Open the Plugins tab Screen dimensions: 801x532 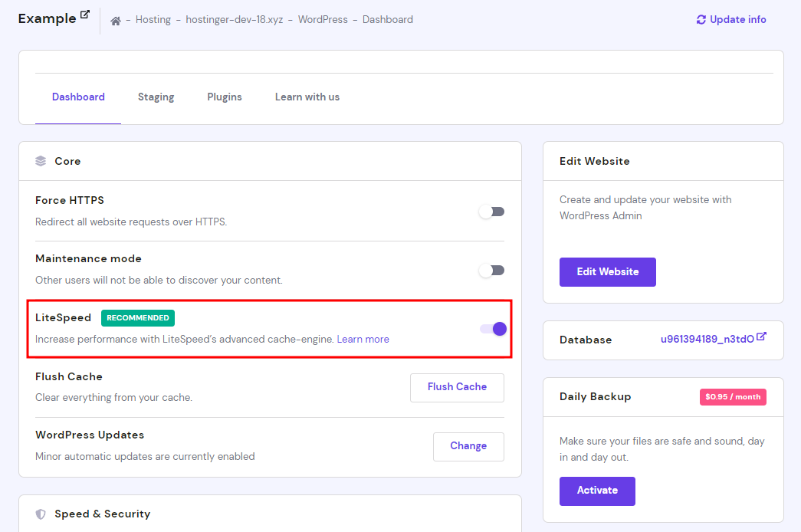pos(225,97)
